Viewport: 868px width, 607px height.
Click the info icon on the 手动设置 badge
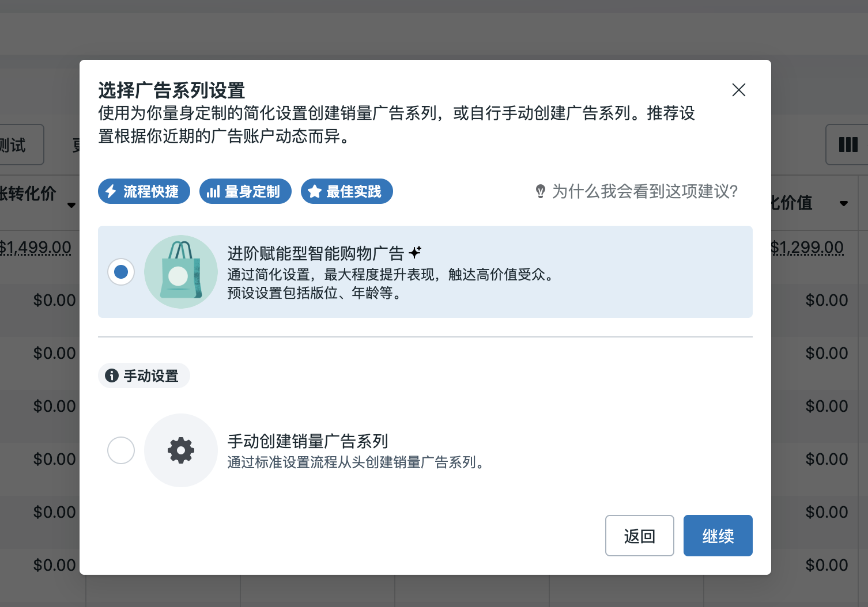click(x=111, y=375)
